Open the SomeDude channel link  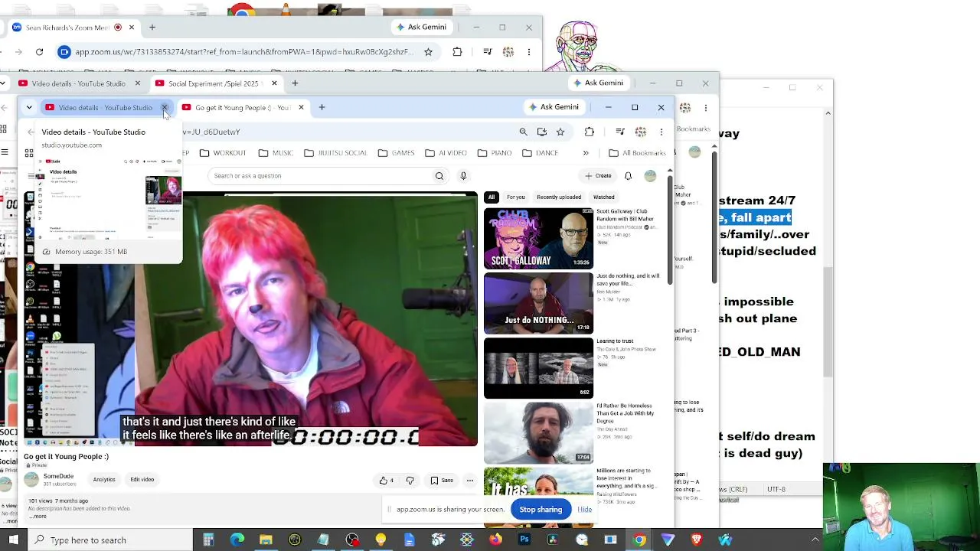[x=58, y=476]
